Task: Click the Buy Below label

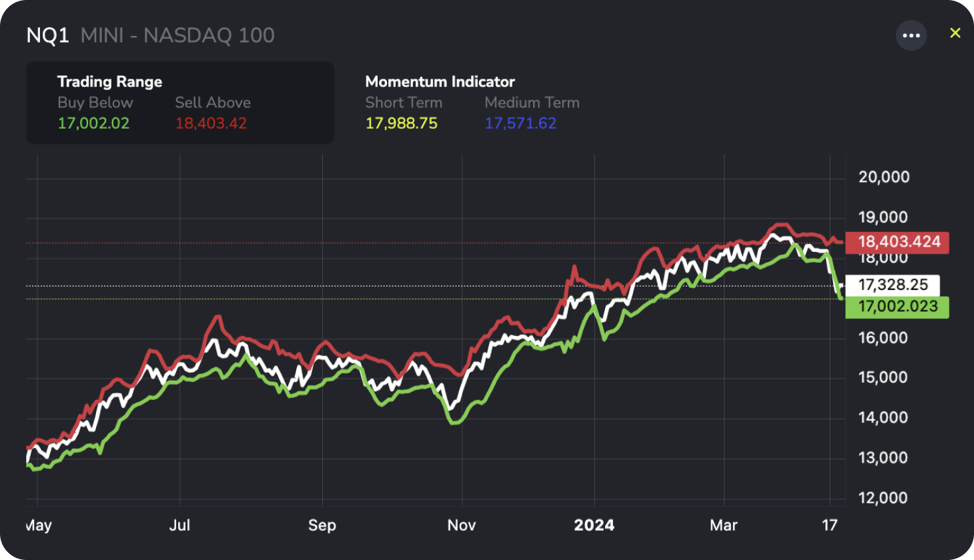Action: coord(95,103)
